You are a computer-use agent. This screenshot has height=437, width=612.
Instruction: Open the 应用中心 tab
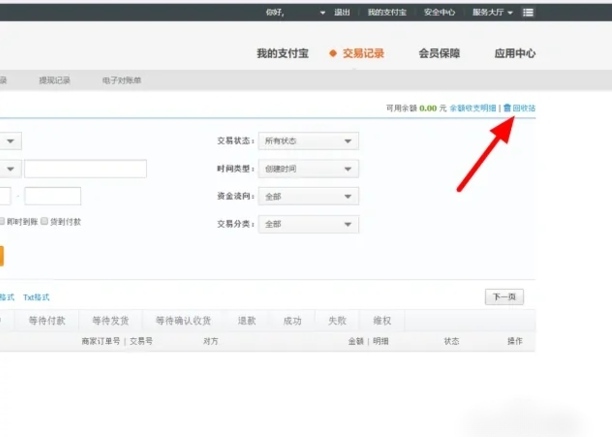[514, 54]
